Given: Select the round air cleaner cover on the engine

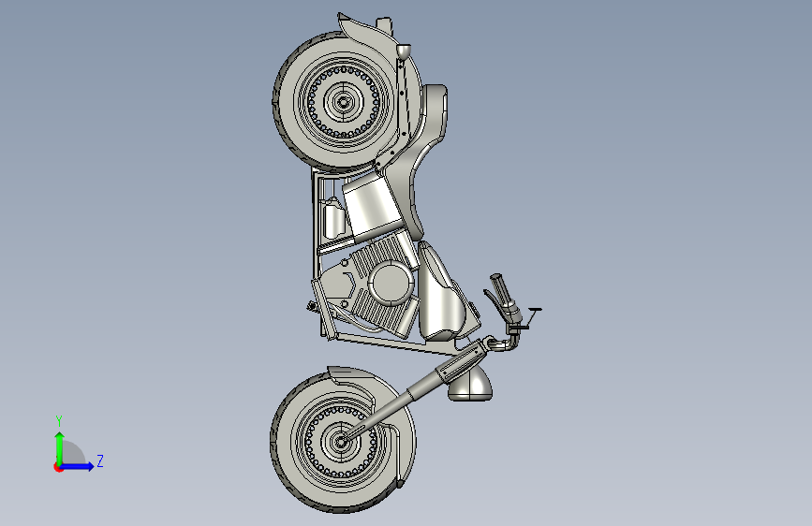Looking at the screenshot, I should tap(392, 284).
